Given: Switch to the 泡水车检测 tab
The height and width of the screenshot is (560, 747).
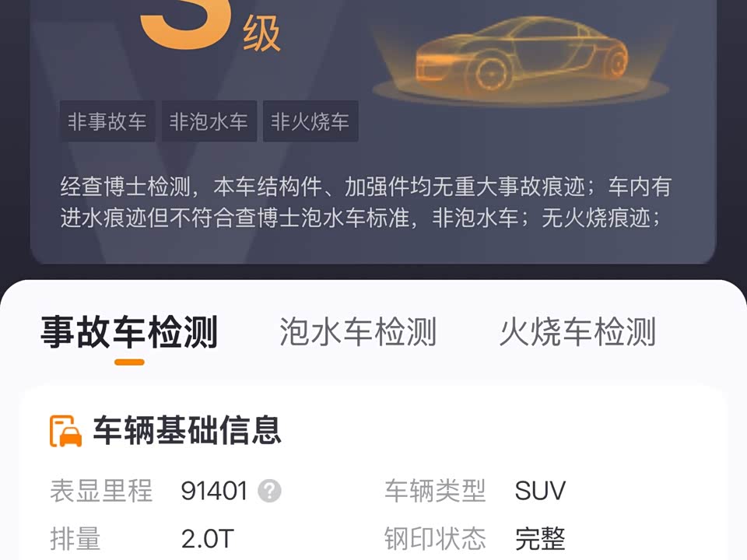Looking at the screenshot, I should tap(358, 332).
